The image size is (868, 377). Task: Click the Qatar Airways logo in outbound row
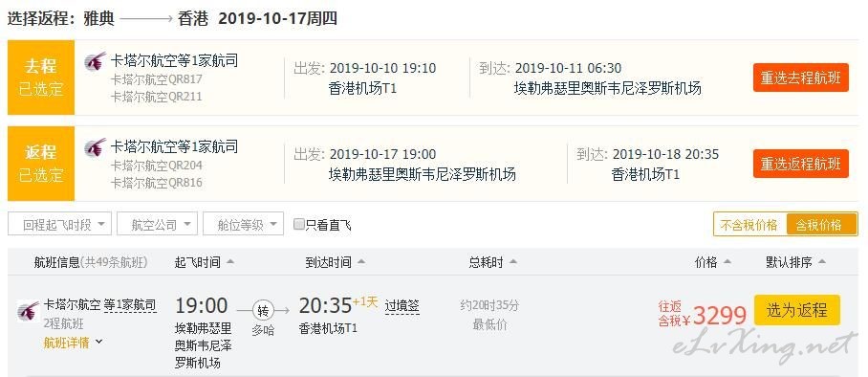click(96, 61)
